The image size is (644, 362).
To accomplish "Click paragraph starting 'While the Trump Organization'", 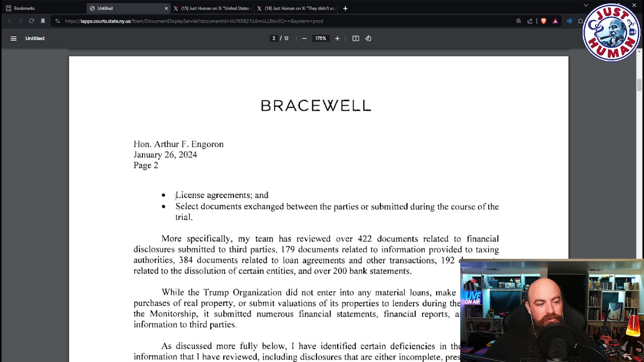I will (297, 309).
